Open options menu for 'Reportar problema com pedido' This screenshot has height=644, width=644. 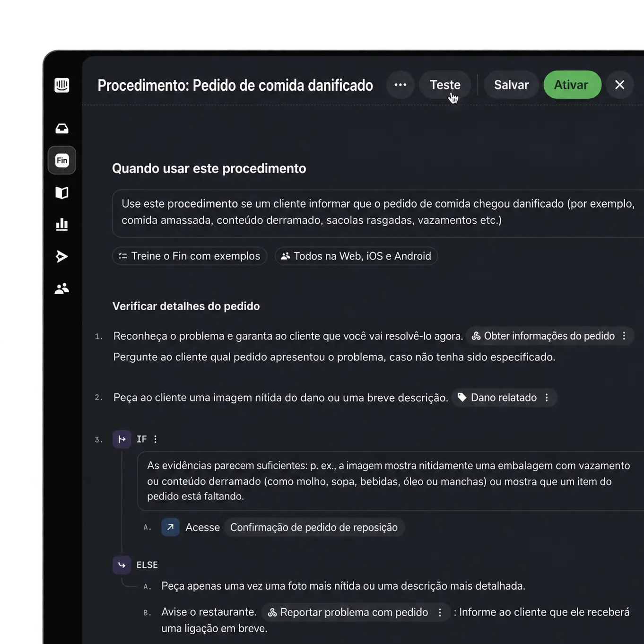[x=440, y=612]
